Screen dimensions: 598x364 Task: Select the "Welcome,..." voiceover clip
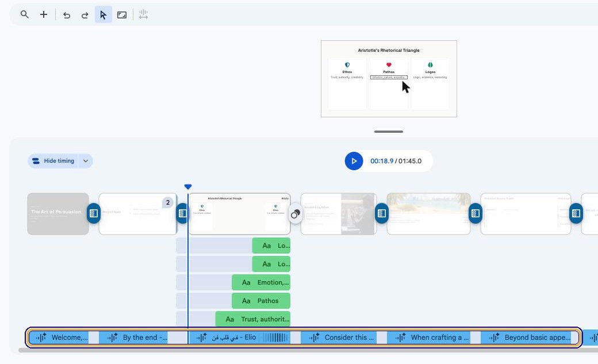[59, 338]
